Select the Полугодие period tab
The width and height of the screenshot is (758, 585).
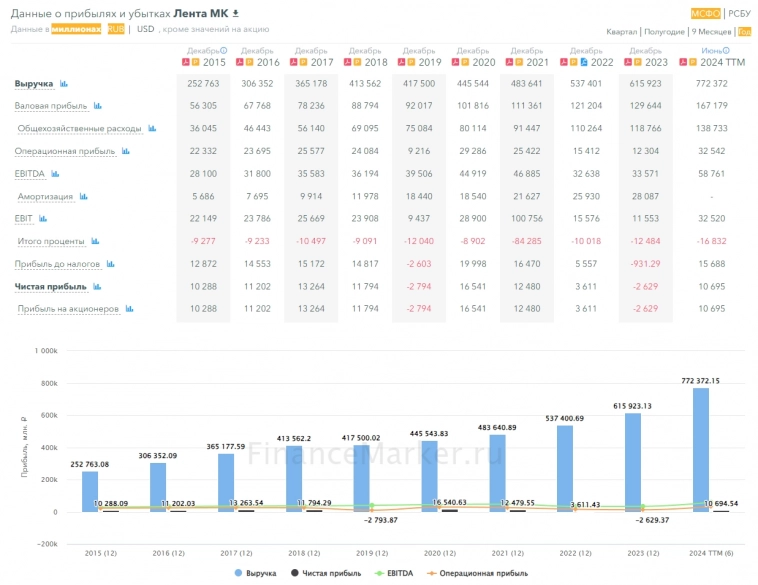(x=664, y=32)
